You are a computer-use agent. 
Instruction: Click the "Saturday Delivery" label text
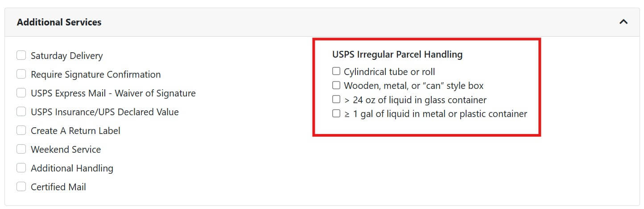pos(66,56)
